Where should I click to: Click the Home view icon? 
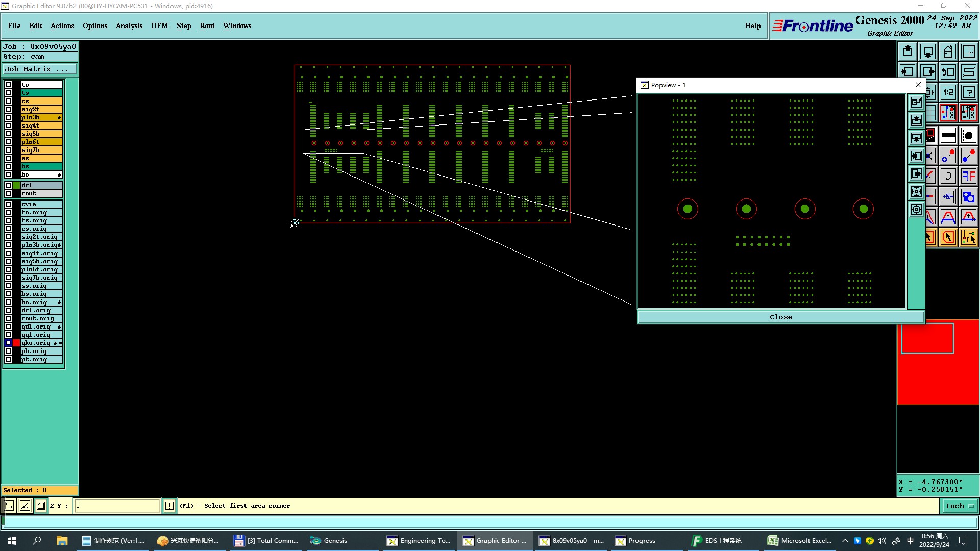click(948, 52)
